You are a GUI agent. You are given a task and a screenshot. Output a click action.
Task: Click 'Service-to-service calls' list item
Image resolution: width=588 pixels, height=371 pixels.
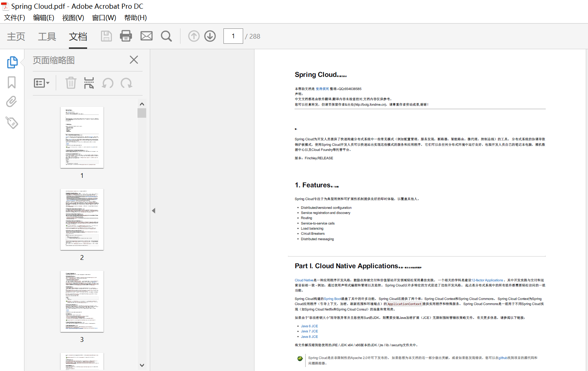click(318, 223)
